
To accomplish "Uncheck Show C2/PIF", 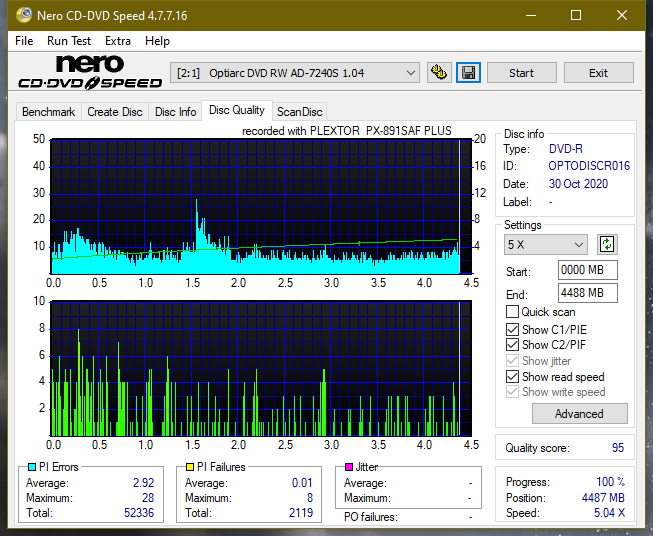I will click(x=512, y=345).
